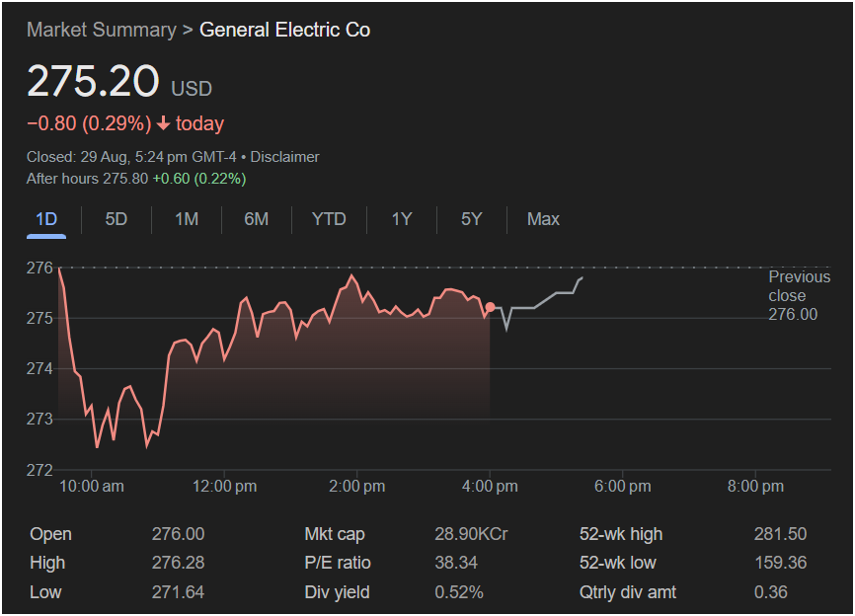Select the Max range tab
The height and width of the screenshot is (616, 855).
coord(543,219)
